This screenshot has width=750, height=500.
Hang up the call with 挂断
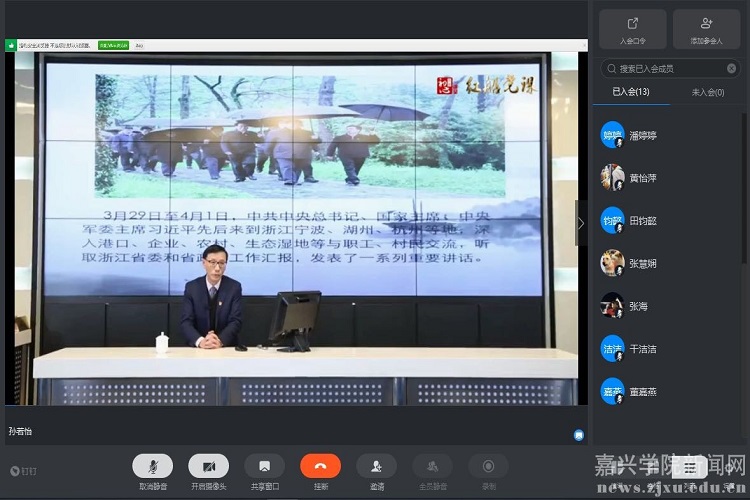[x=320, y=466]
